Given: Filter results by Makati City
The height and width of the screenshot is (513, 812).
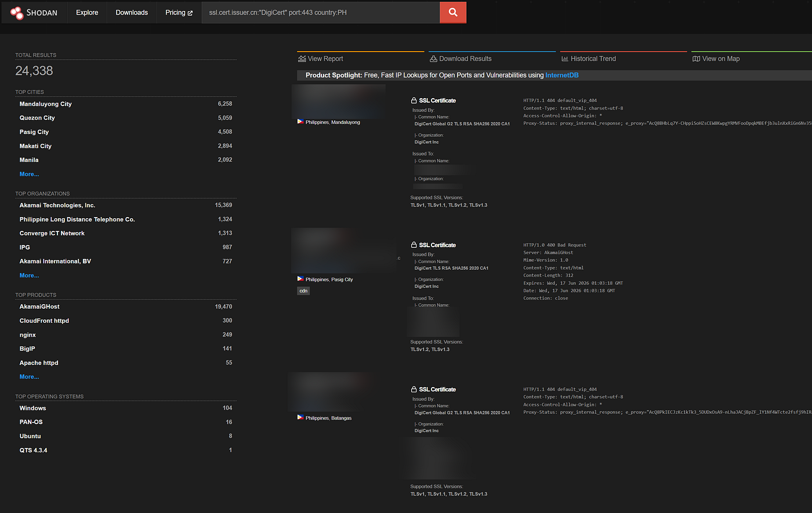Looking at the screenshot, I should point(35,146).
